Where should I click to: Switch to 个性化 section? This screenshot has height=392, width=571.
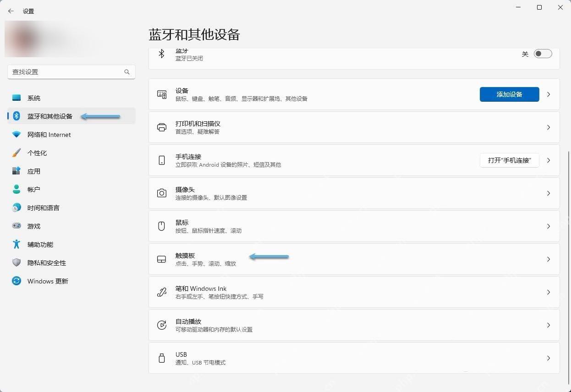click(71, 153)
